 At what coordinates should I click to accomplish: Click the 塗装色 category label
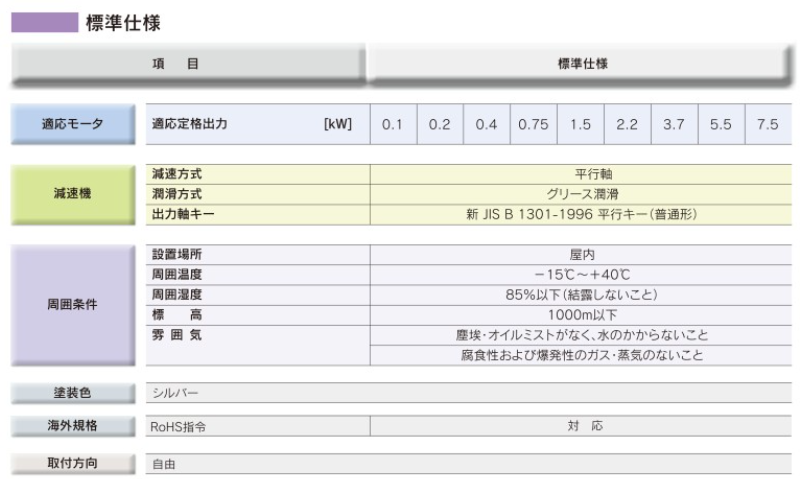(x=72, y=393)
